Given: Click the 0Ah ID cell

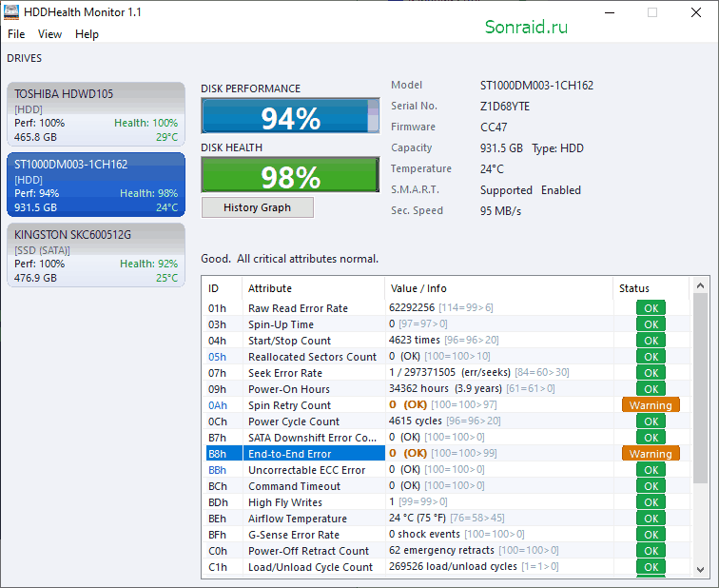Looking at the screenshot, I should click(218, 405).
